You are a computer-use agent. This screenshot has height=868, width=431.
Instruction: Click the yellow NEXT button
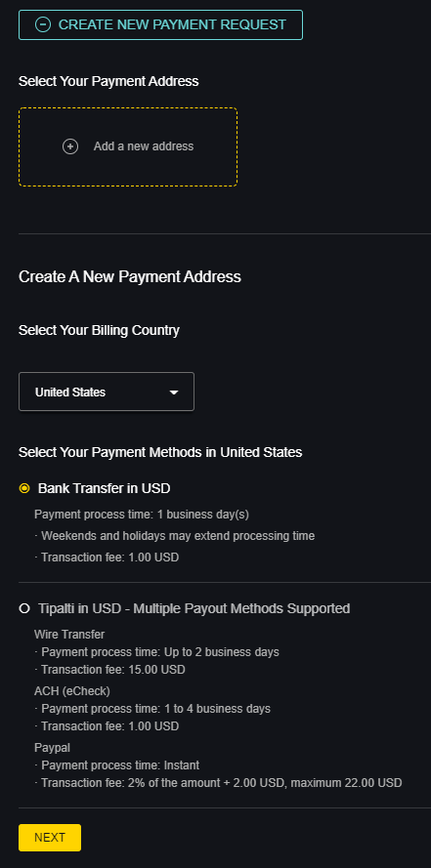[50, 838]
